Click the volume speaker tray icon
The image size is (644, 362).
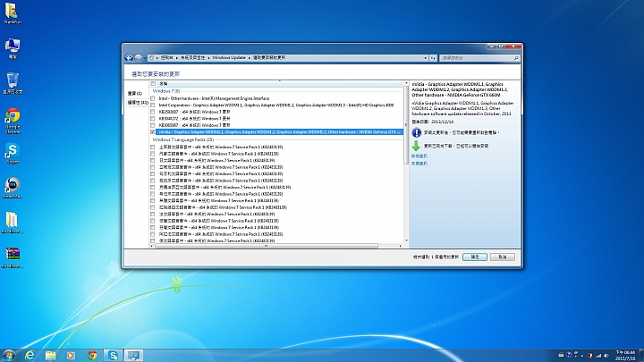pos(606,356)
